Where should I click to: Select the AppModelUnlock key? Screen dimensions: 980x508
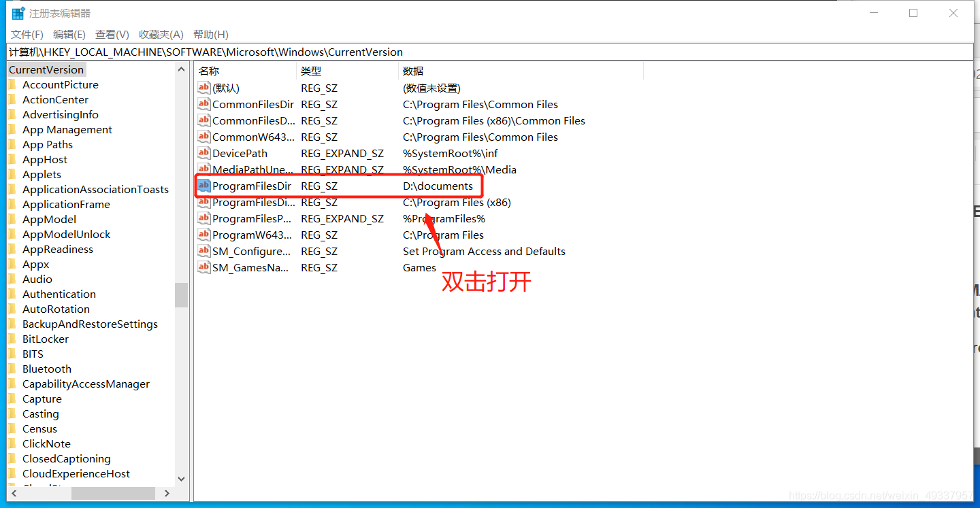(66, 235)
